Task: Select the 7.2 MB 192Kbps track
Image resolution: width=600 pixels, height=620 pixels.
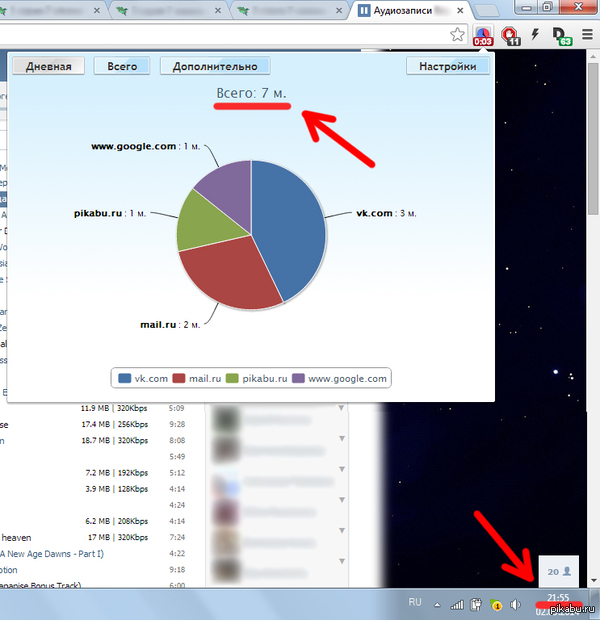Action: pyautogui.click(x=93, y=473)
